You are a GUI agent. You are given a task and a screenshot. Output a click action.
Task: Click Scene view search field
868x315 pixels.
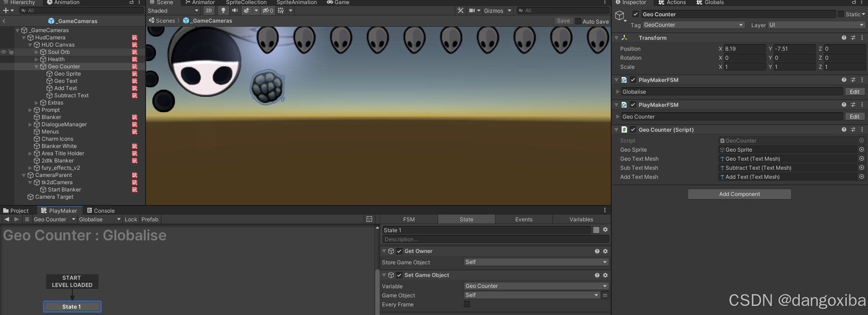563,10
